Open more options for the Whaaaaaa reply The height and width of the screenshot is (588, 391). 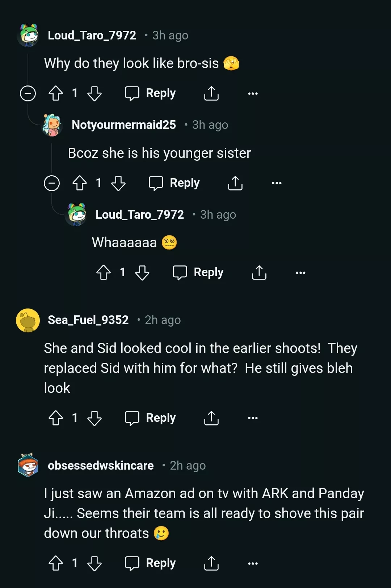point(300,273)
